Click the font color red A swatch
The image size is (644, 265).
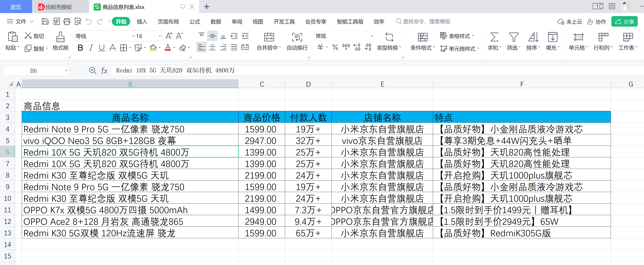[x=168, y=47]
